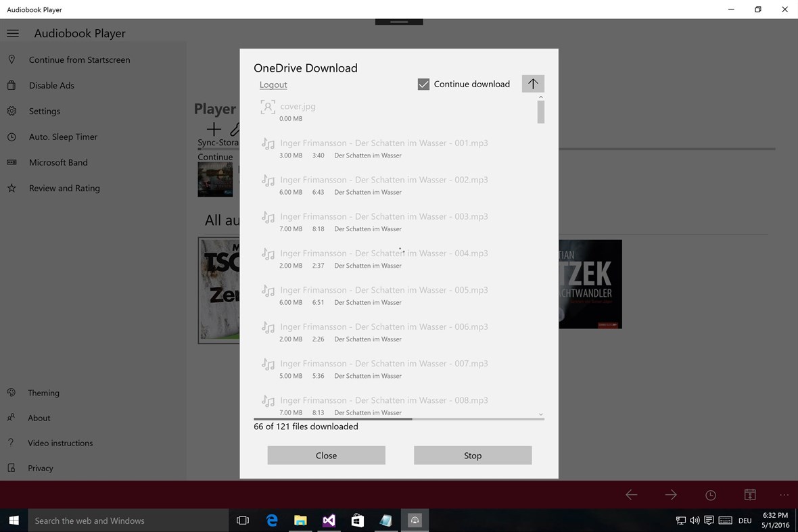798x532 pixels.
Task: Click the DEU language indicator in system tray
Action: coord(745,521)
